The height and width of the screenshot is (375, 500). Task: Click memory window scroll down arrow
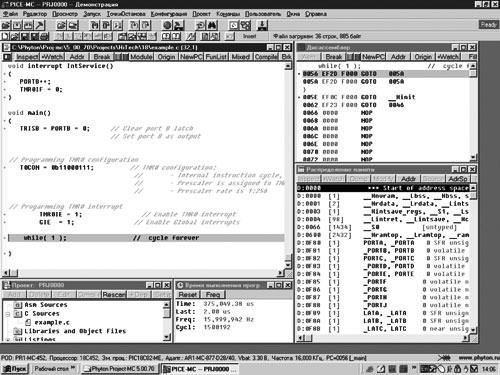click(473, 330)
